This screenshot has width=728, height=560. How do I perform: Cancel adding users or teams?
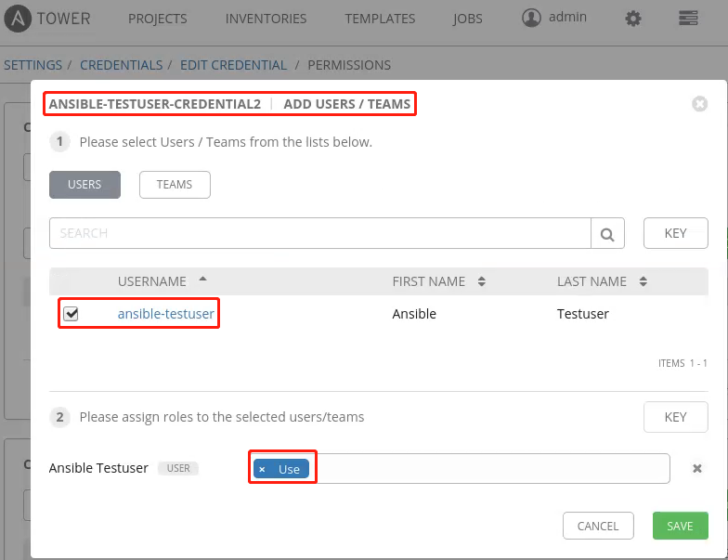pos(597,526)
